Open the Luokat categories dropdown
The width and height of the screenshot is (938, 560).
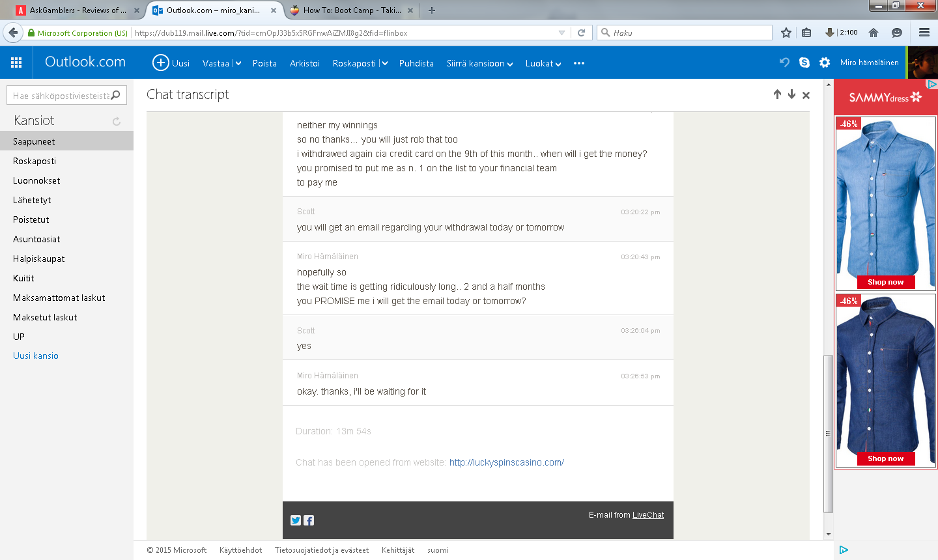pos(543,63)
